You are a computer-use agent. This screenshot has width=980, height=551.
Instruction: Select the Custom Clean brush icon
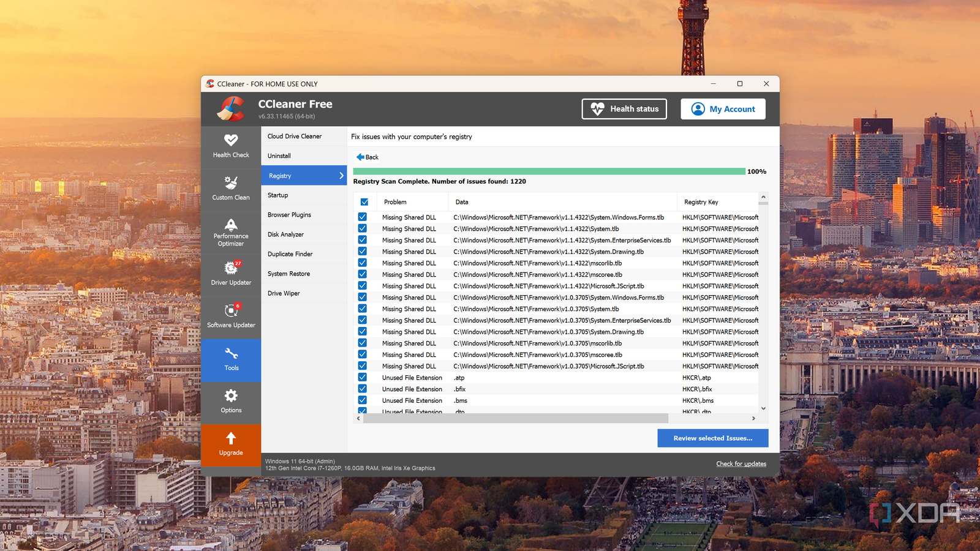[231, 182]
